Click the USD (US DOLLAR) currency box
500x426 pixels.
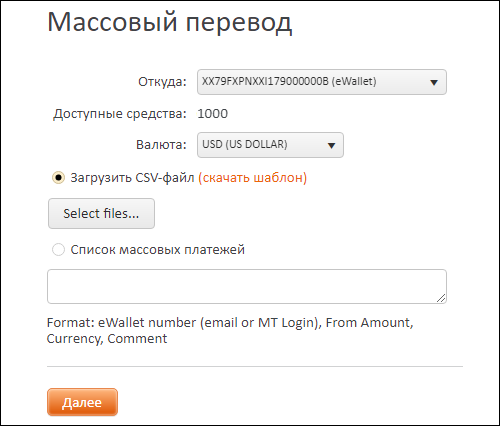click(x=270, y=145)
